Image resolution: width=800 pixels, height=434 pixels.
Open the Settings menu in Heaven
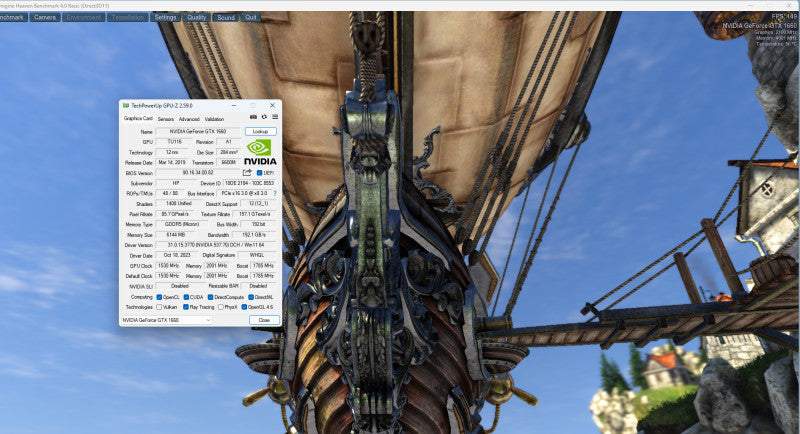point(165,17)
